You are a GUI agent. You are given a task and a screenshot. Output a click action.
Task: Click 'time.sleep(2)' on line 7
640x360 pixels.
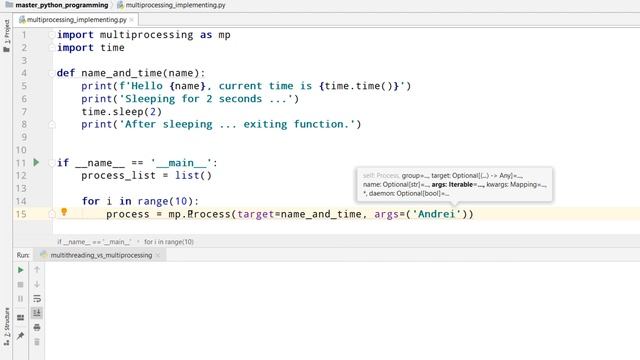click(121, 111)
